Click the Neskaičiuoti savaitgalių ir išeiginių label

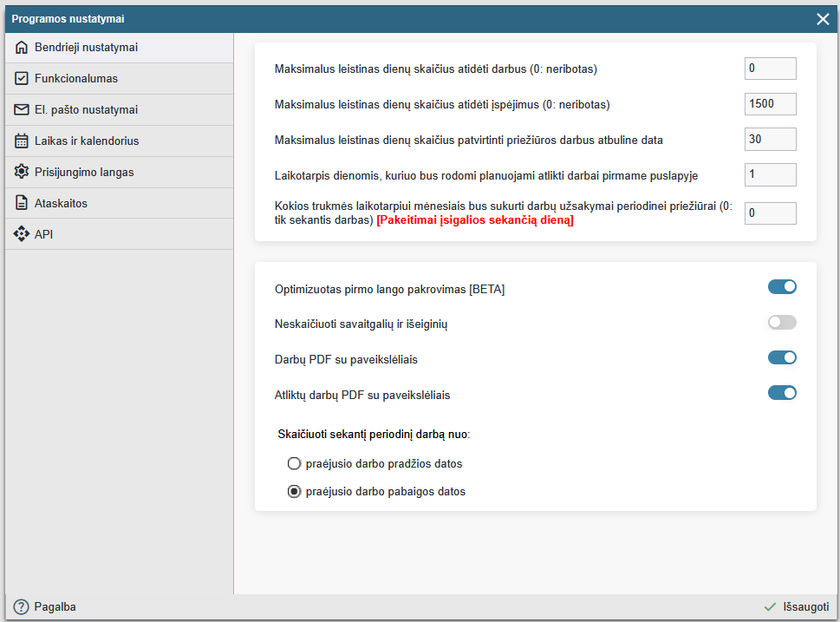(361, 324)
